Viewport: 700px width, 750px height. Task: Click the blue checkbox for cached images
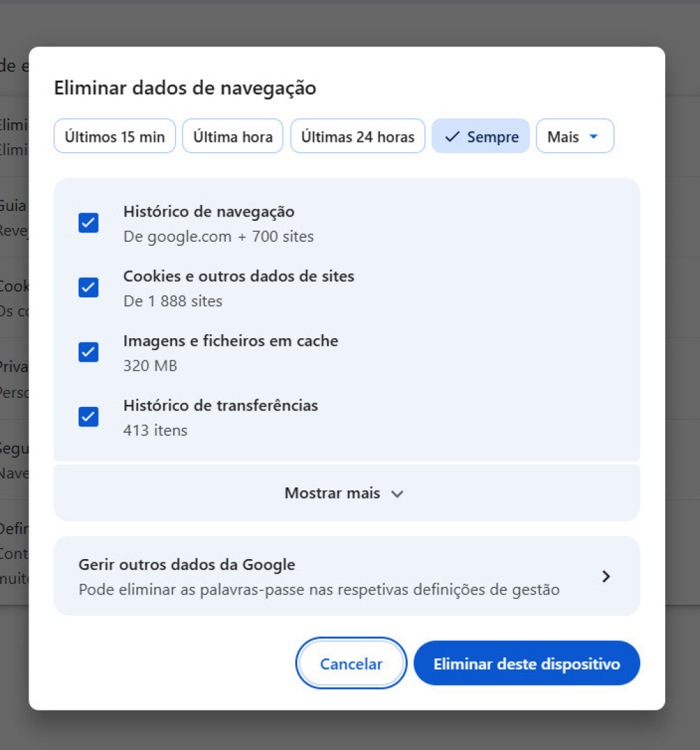tap(88, 352)
